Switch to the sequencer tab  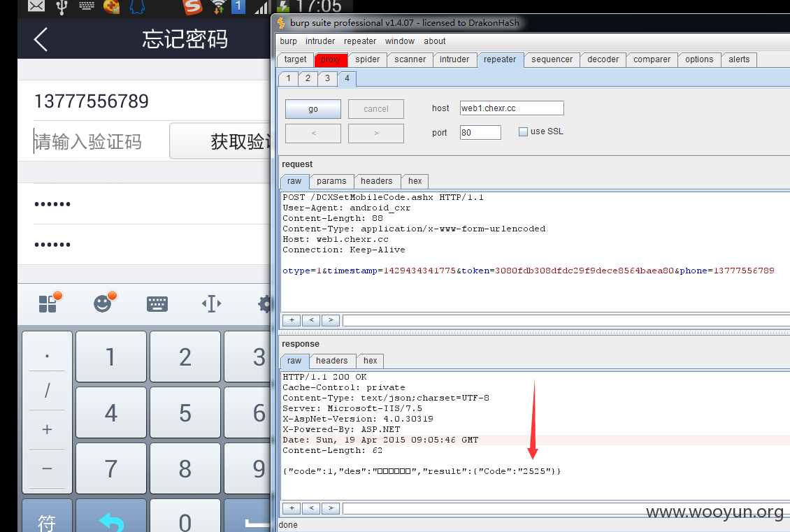(552, 59)
